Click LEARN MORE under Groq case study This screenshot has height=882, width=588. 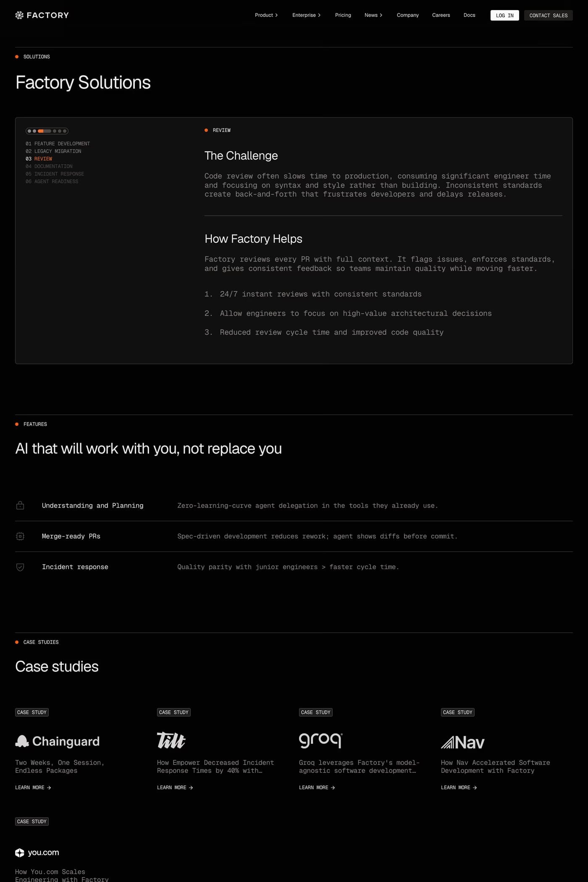[x=317, y=787]
